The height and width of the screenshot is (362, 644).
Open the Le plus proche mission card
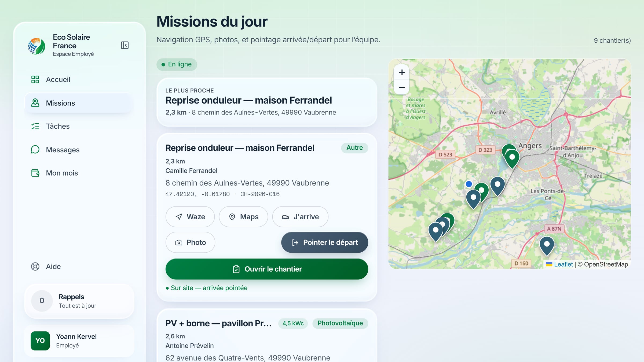click(267, 102)
